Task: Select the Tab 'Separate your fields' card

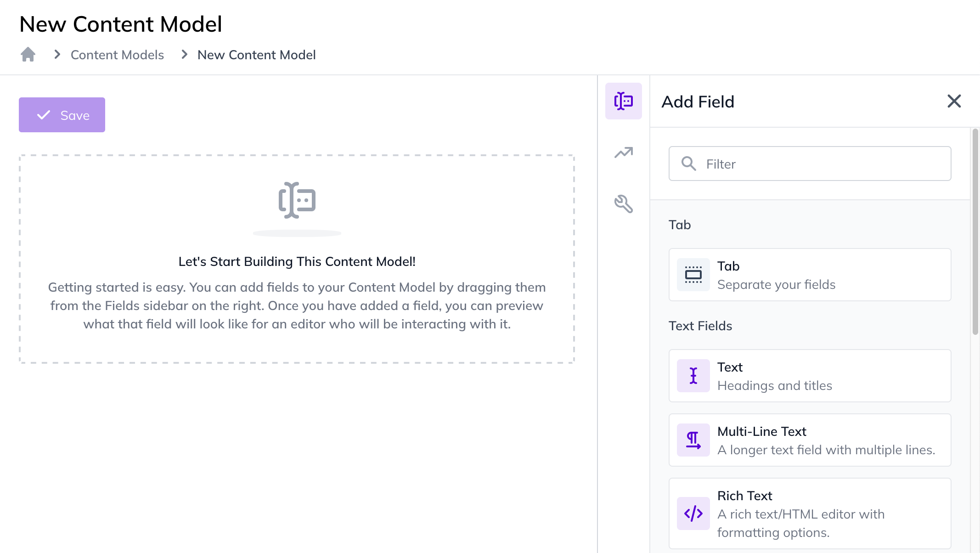Action: pyautogui.click(x=810, y=275)
